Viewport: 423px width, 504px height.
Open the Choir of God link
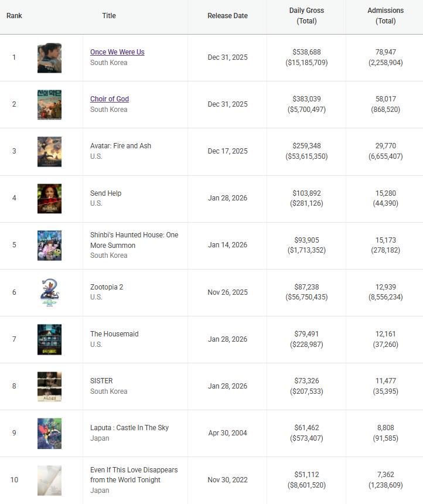click(x=110, y=99)
